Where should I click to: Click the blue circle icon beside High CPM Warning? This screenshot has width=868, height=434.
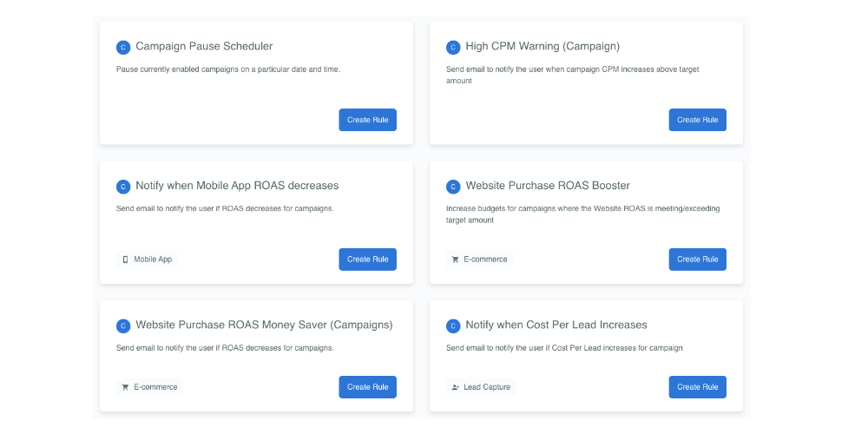coord(453,48)
